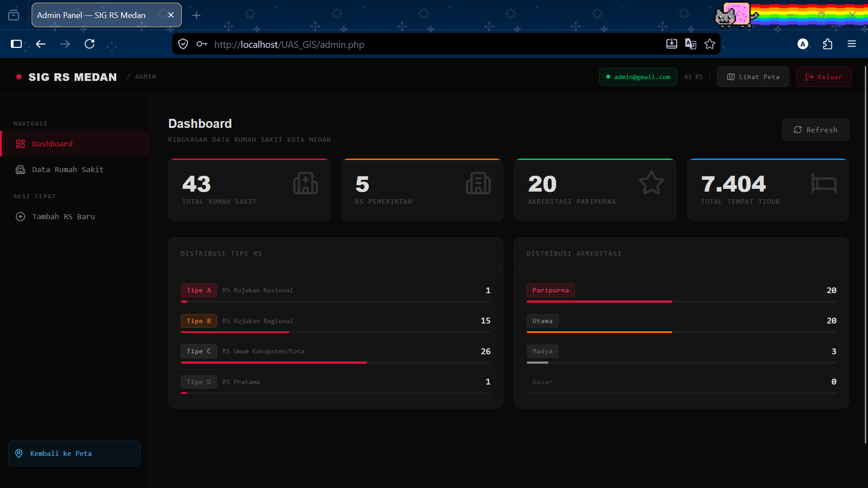Click the browser reload page icon
Screen dimensions: 868x488
click(x=90, y=44)
